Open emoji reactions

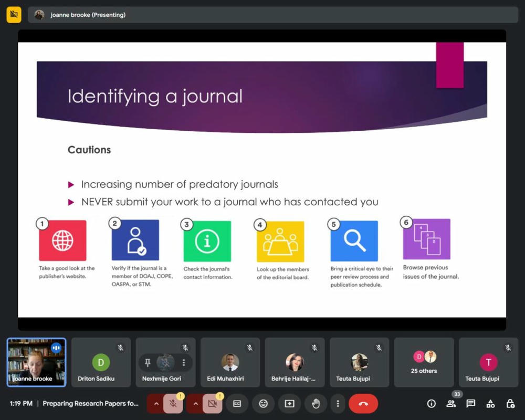point(263,404)
